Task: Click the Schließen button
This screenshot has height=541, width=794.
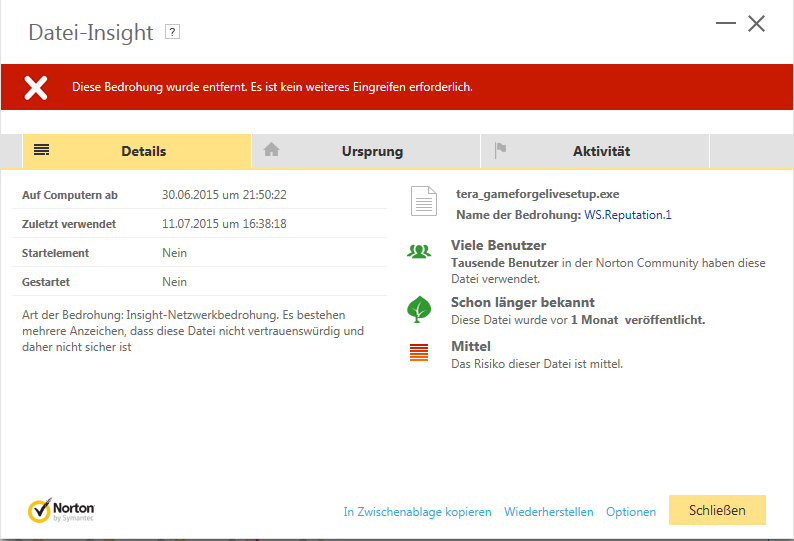Action: coord(717,510)
